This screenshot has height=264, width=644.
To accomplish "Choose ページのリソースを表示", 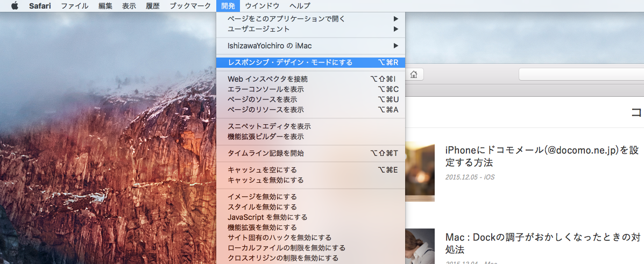I will 310,110.
